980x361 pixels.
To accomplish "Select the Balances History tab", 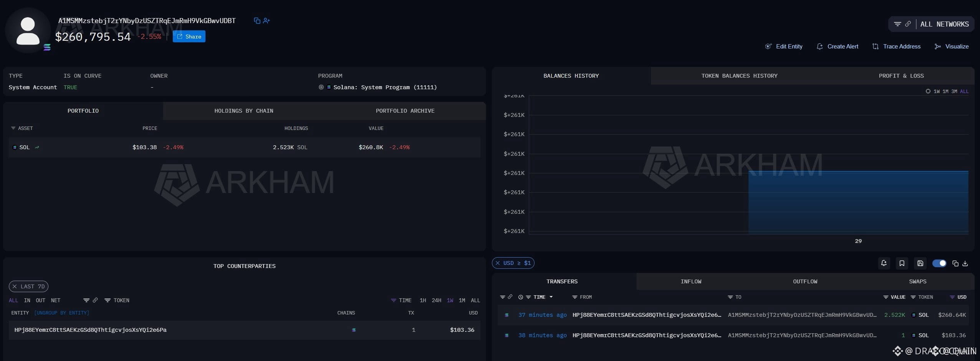I will 571,76.
